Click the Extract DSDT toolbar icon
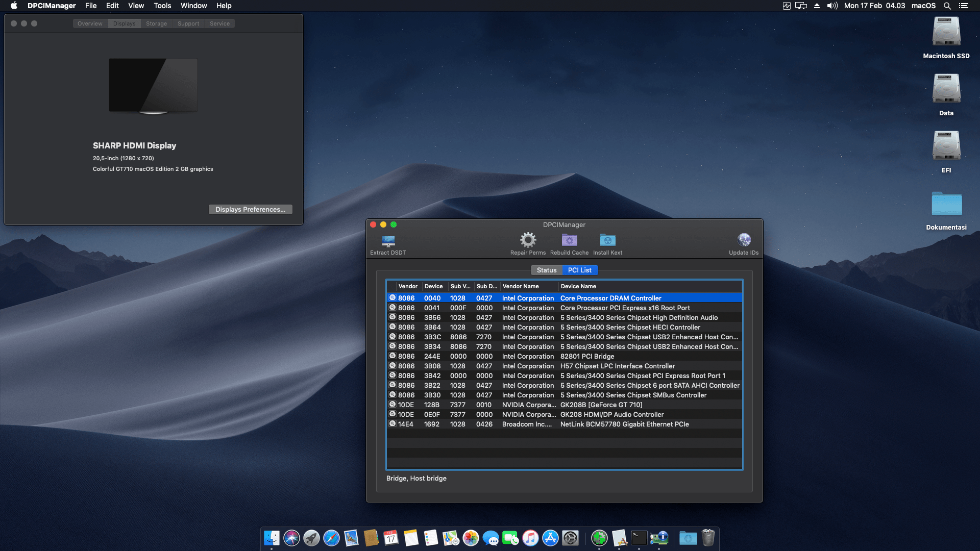This screenshot has height=551, width=980. point(388,240)
